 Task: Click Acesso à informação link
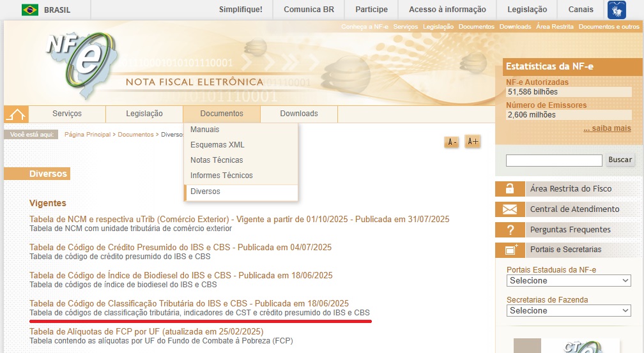click(x=447, y=10)
